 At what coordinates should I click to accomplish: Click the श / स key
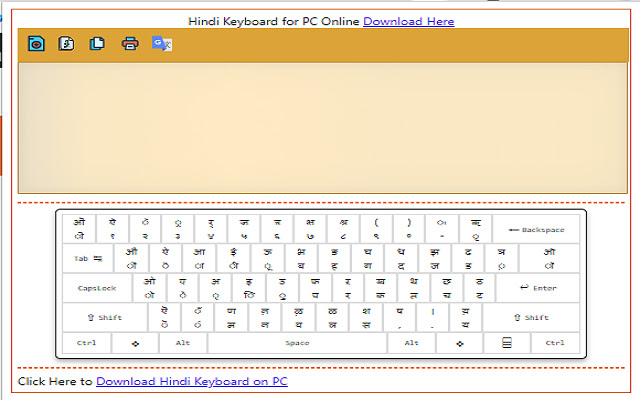pyautogui.click(x=366, y=318)
